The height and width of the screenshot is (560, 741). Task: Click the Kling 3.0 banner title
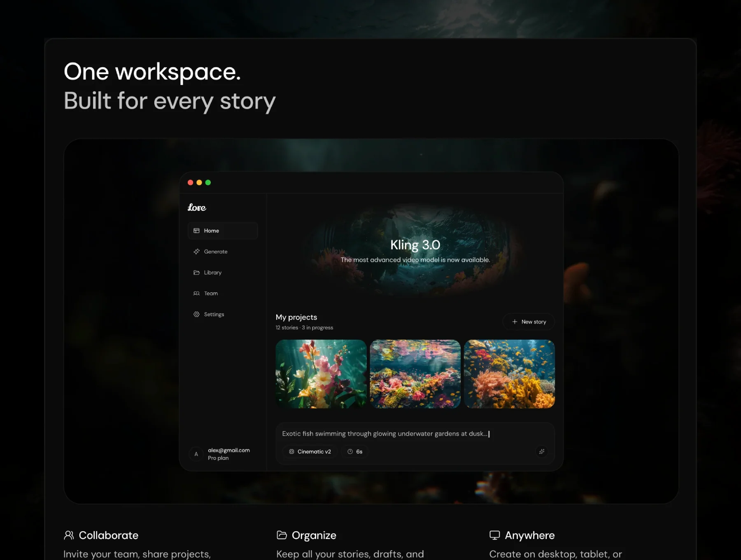click(x=415, y=245)
